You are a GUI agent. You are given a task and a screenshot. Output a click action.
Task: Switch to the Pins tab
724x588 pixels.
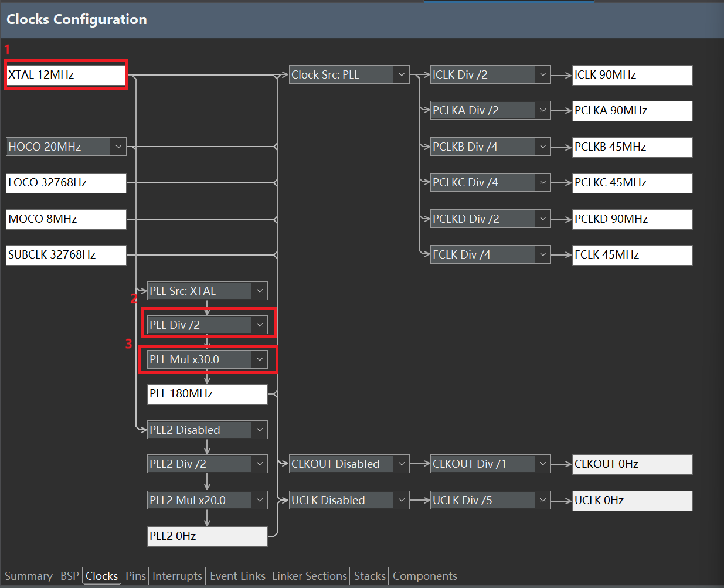(x=135, y=576)
